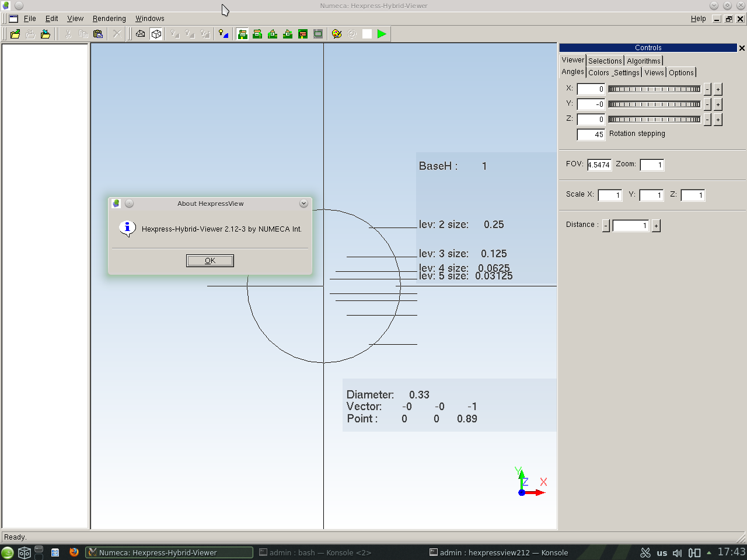Increase X angle with plus button
The image size is (747, 560).
(x=718, y=89)
